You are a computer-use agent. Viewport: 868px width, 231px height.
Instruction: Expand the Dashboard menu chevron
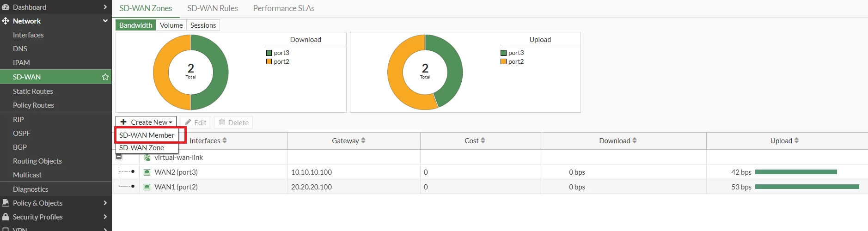(x=105, y=7)
